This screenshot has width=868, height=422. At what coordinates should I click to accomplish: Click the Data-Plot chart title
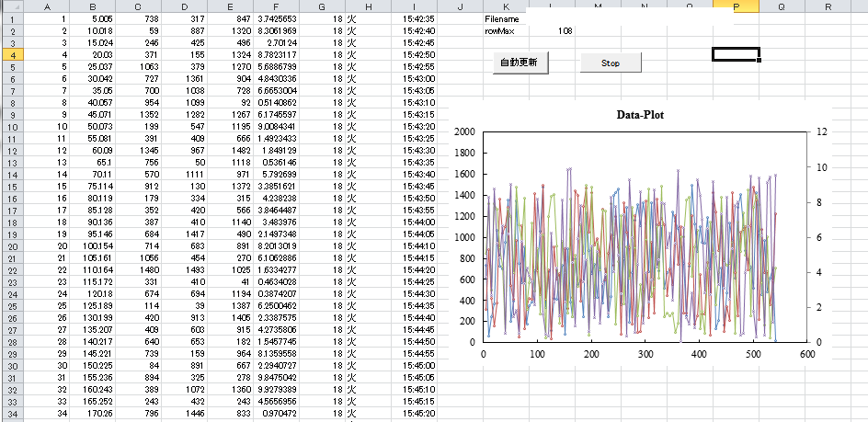640,116
